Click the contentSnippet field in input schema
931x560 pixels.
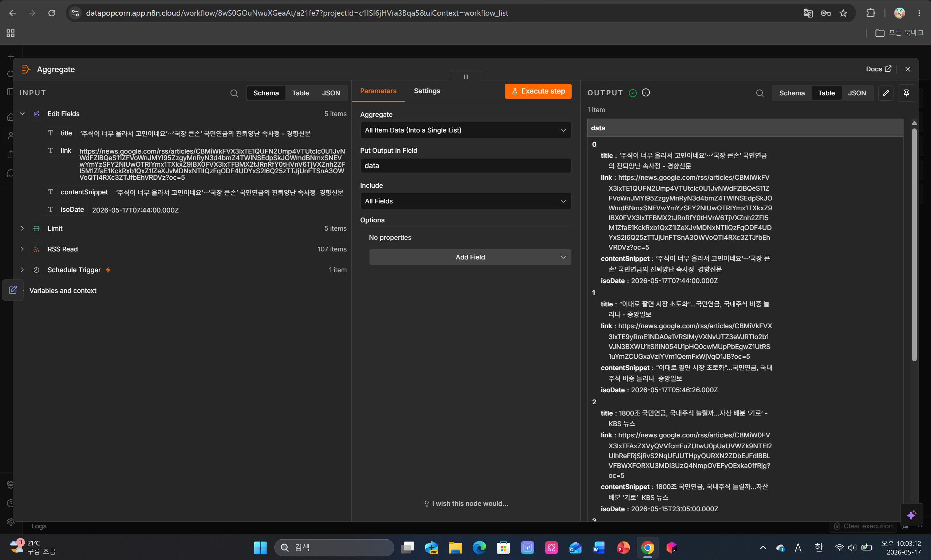[84, 192]
